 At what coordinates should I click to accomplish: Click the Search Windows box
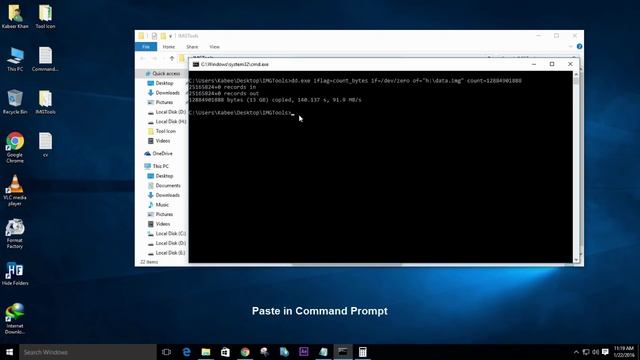point(88,352)
